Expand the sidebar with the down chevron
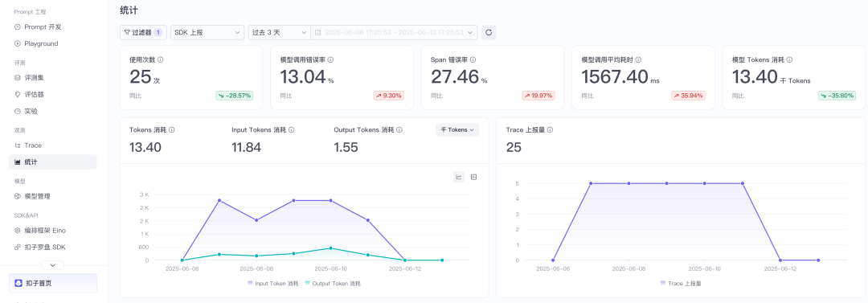The image size is (868, 303). (x=53, y=265)
